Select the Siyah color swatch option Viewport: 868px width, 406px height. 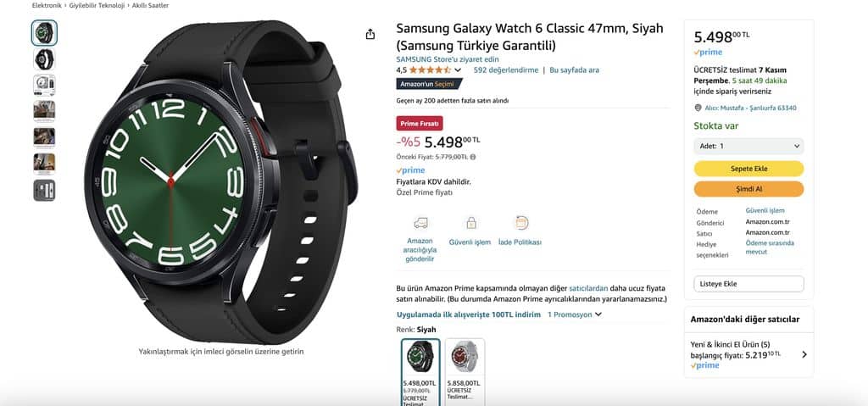click(x=420, y=372)
